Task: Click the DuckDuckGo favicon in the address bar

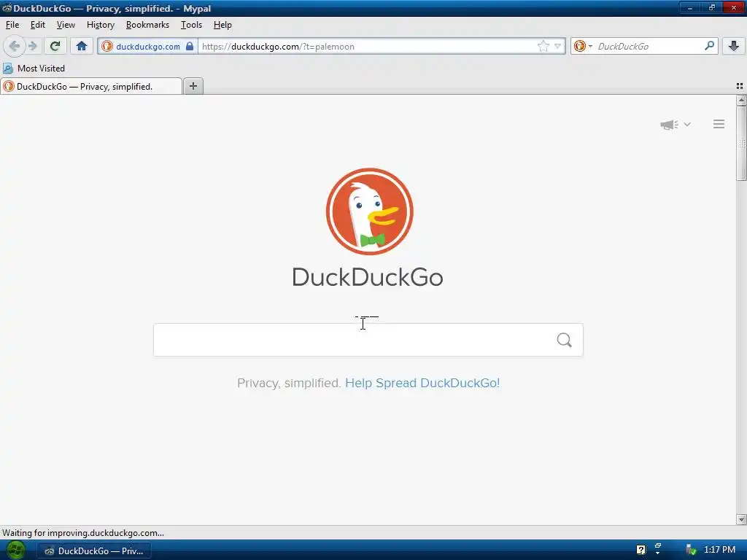Action: click(x=107, y=46)
